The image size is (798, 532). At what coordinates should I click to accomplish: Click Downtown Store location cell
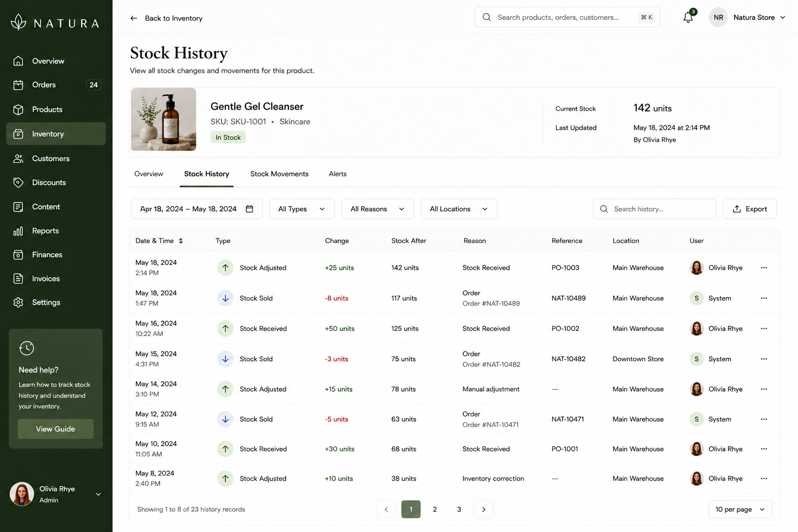click(x=638, y=359)
